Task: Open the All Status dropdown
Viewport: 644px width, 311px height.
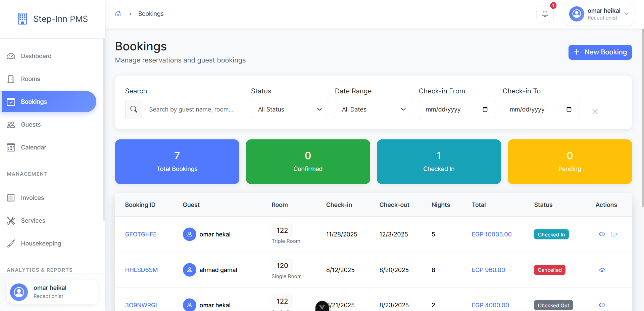Action: (x=289, y=109)
